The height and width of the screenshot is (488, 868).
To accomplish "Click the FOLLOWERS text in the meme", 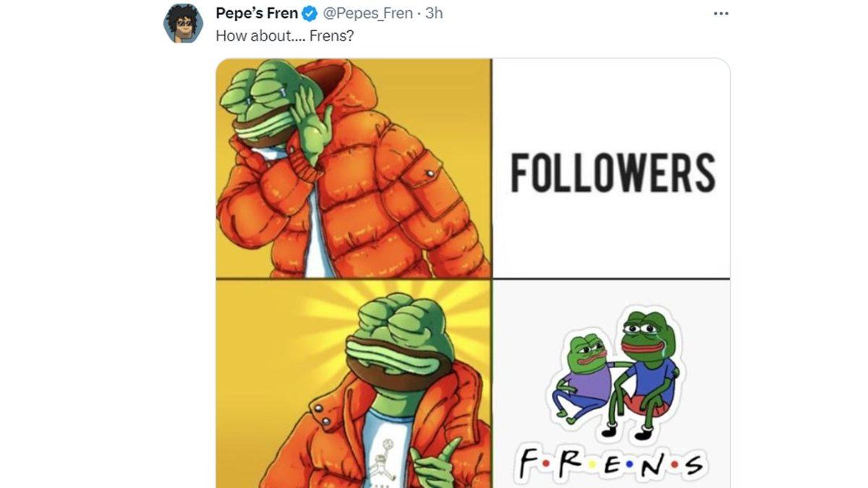I will pos(612,174).
